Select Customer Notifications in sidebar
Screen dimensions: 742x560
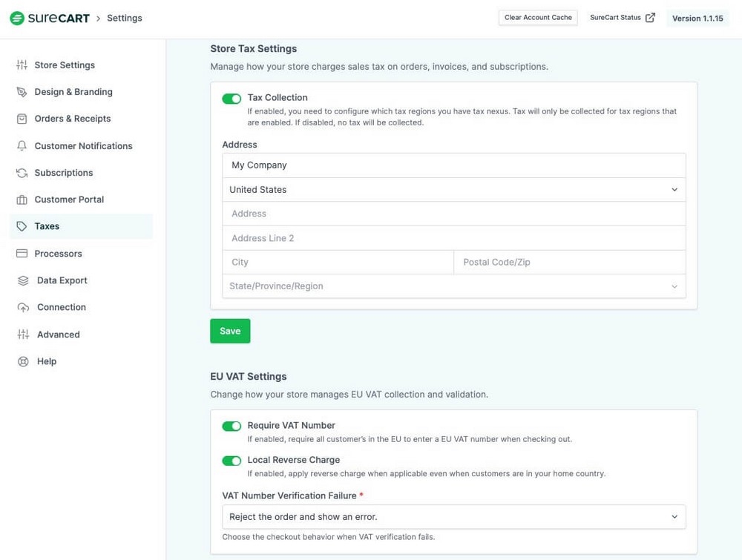pos(81,145)
